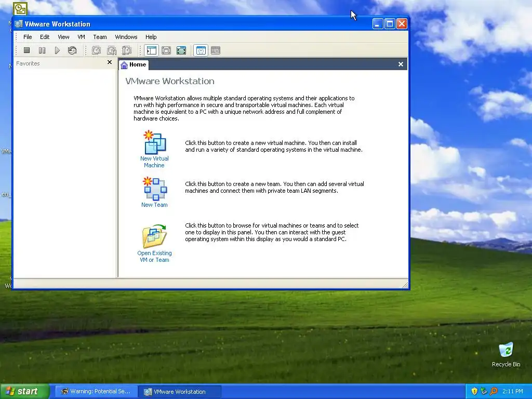This screenshot has height=399, width=532.
Task: Toggle the sidebar Favorites view icon
Action: point(151,50)
